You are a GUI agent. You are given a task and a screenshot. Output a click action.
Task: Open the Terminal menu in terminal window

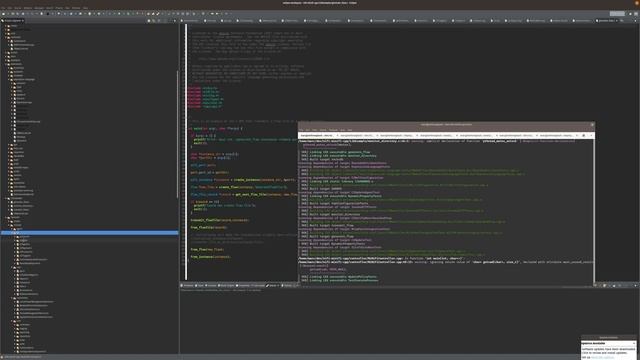[x=333, y=130]
